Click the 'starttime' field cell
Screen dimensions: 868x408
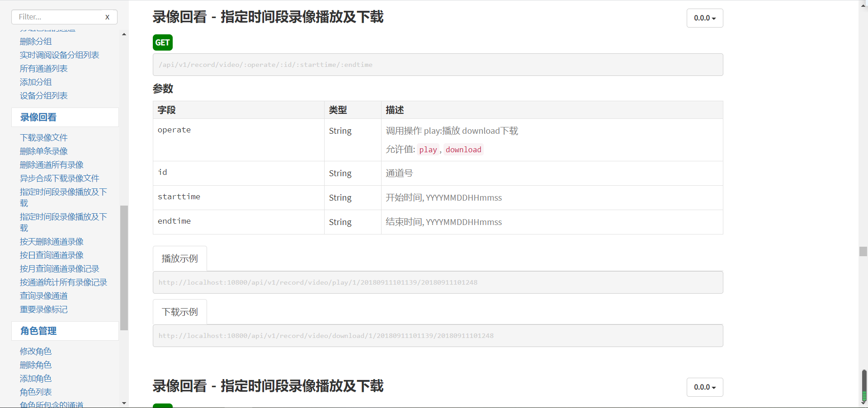238,197
